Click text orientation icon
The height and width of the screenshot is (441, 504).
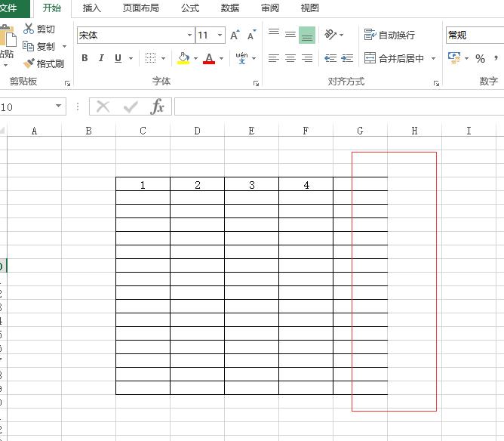330,35
